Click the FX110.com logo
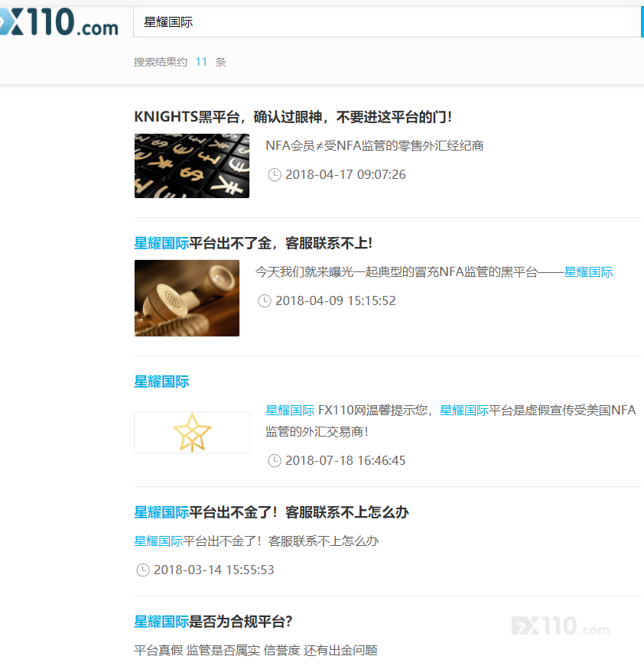Viewport: 644px width, 669px height. 59,21
